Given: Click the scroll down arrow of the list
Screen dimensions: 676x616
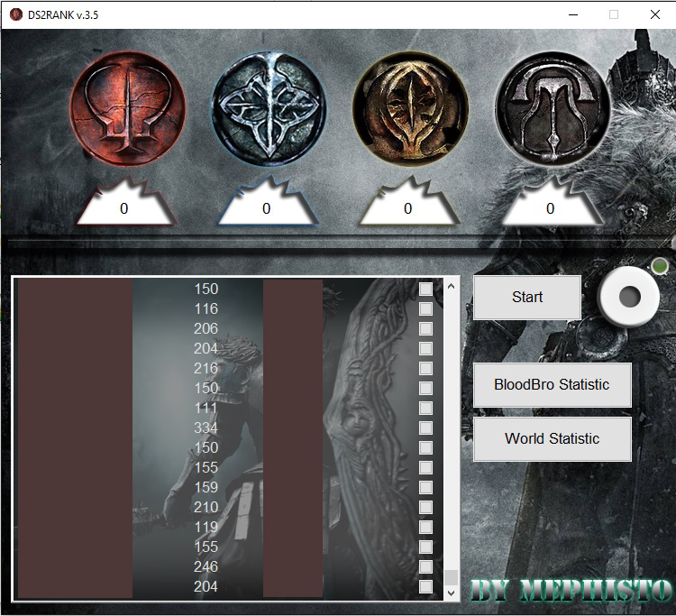Looking at the screenshot, I should coord(451,593).
